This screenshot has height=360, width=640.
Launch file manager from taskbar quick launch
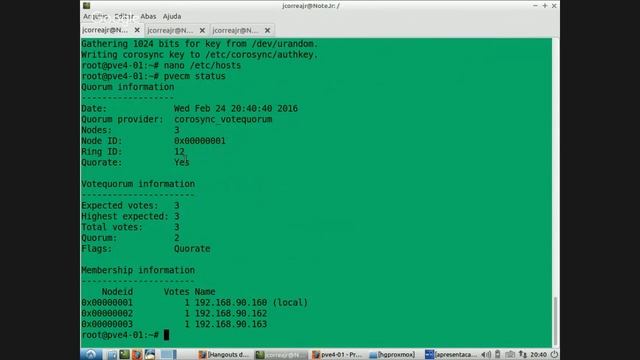112,354
